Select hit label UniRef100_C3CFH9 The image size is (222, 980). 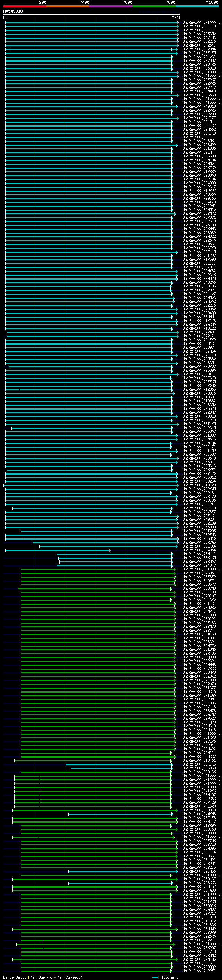coord(199,592)
